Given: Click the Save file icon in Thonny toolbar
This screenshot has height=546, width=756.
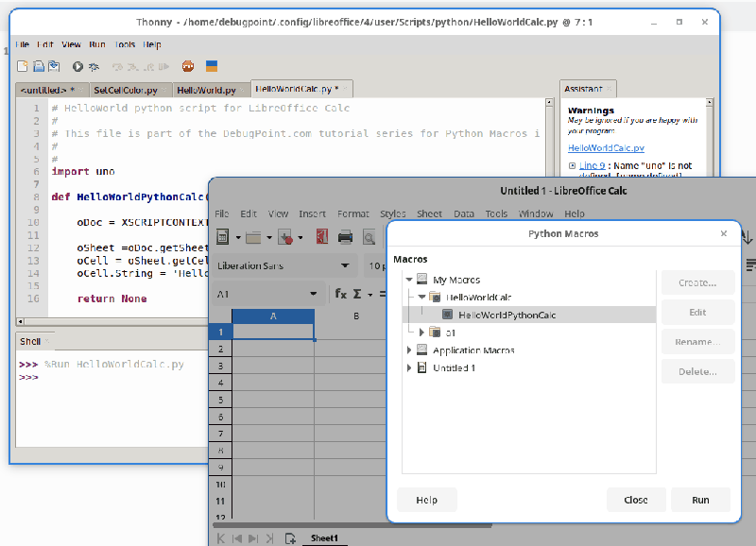Looking at the screenshot, I should tap(54, 66).
